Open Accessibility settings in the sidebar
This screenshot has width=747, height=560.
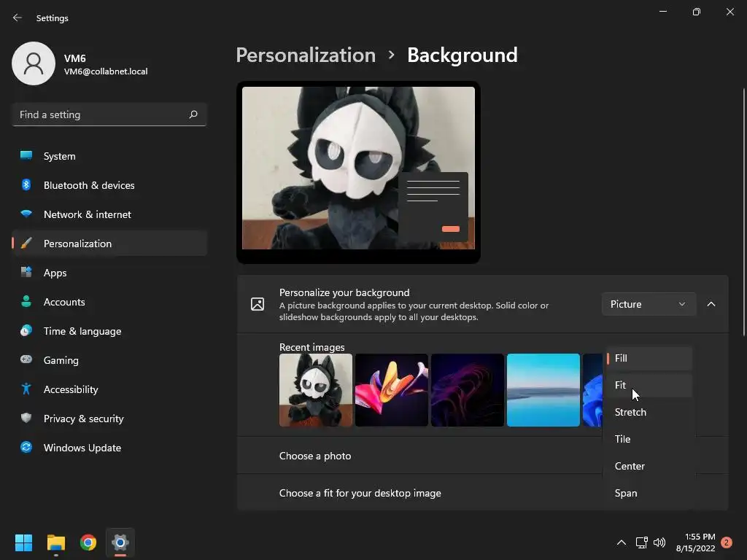109,389
